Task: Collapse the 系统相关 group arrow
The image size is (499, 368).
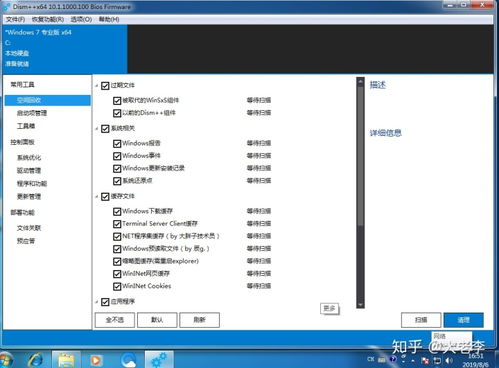Action: [97, 129]
